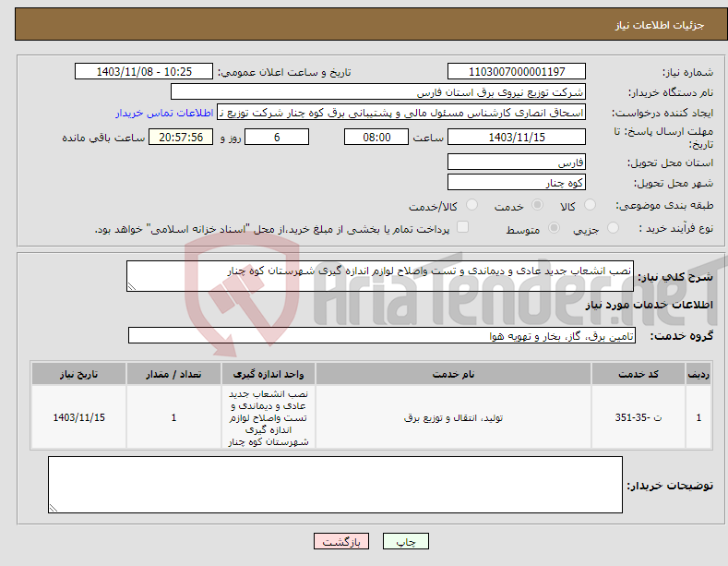Click the تاریخ نیاز column header
Image resolution: width=728 pixels, height=566 pixels.
click(x=79, y=374)
